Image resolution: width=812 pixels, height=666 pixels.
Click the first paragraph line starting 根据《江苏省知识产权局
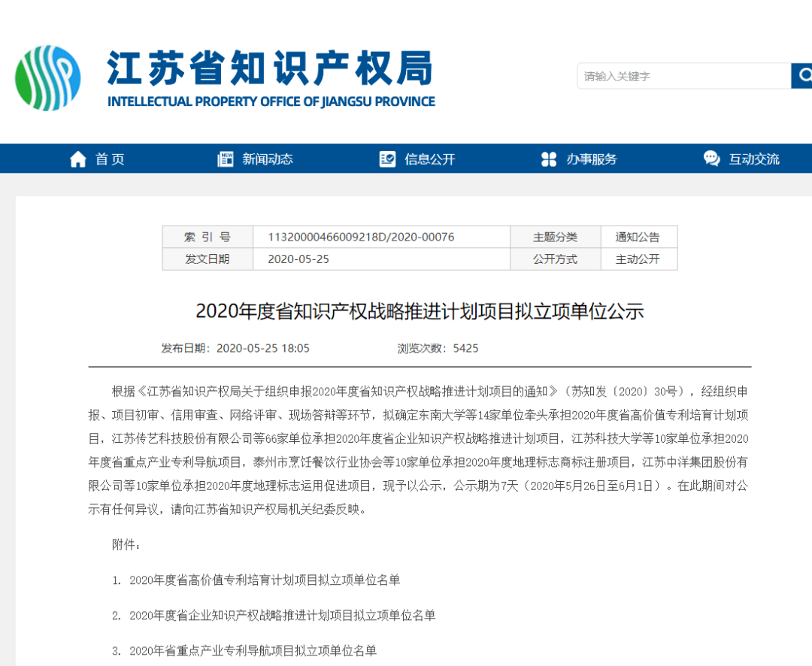pos(430,392)
